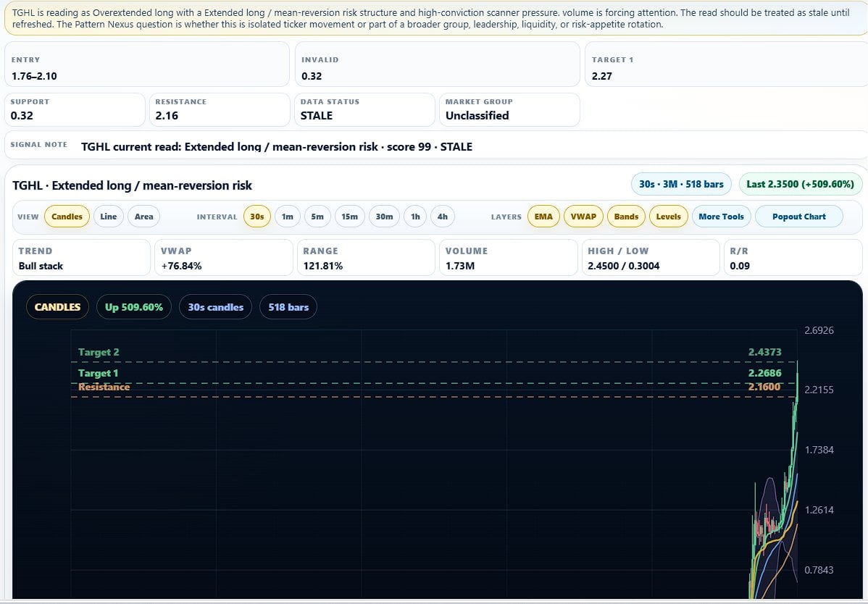Click the 2.4373 level price
This screenshot has width=868, height=604.
click(x=765, y=352)
